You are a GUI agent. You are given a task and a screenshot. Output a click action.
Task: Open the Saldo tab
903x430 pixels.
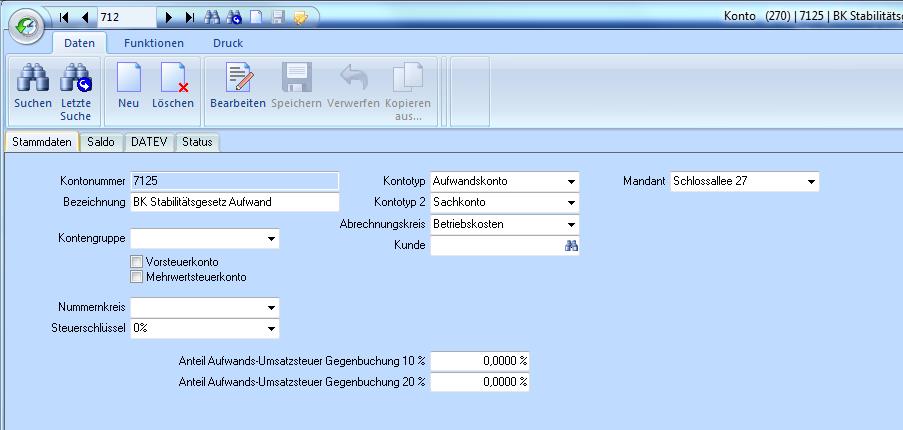point(101,142)
